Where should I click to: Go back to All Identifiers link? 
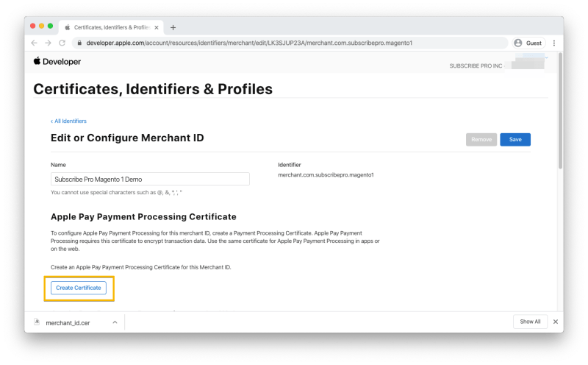(x=68, y=121)
